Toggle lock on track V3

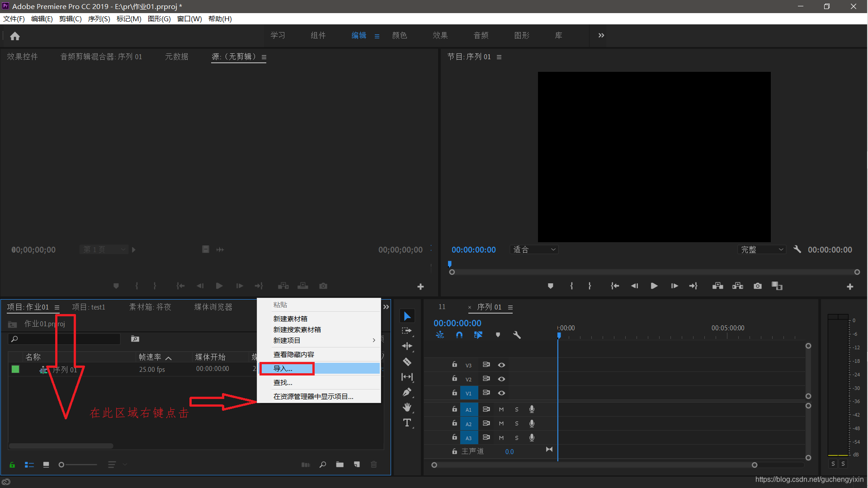tap(454, 364)
